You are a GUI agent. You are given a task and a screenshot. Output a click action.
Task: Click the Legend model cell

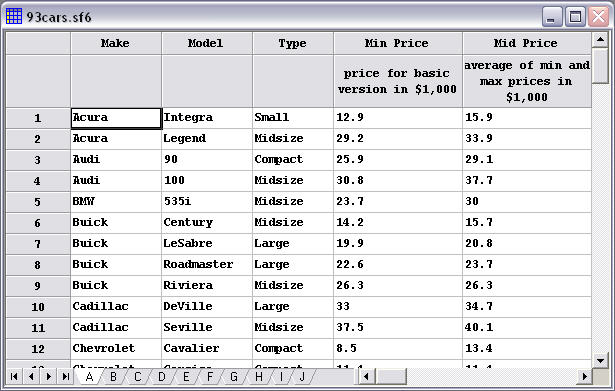[207, 139]
